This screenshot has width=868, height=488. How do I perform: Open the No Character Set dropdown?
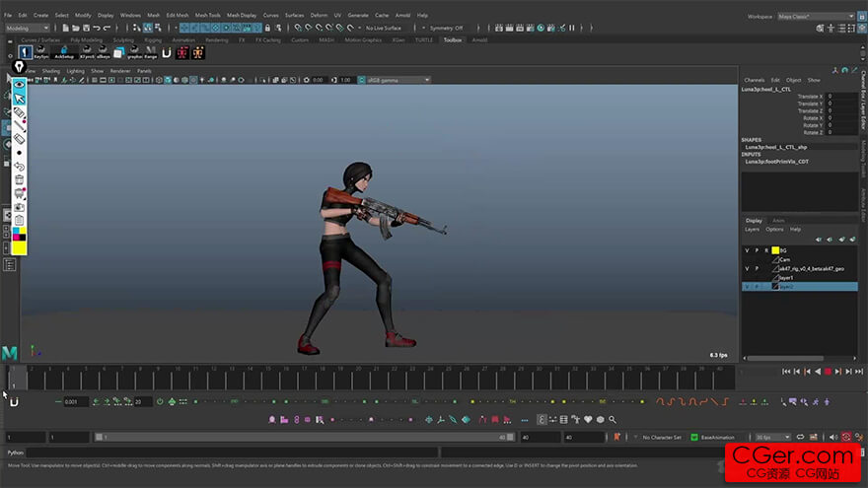pyautogui.click(x=662, y=437)
